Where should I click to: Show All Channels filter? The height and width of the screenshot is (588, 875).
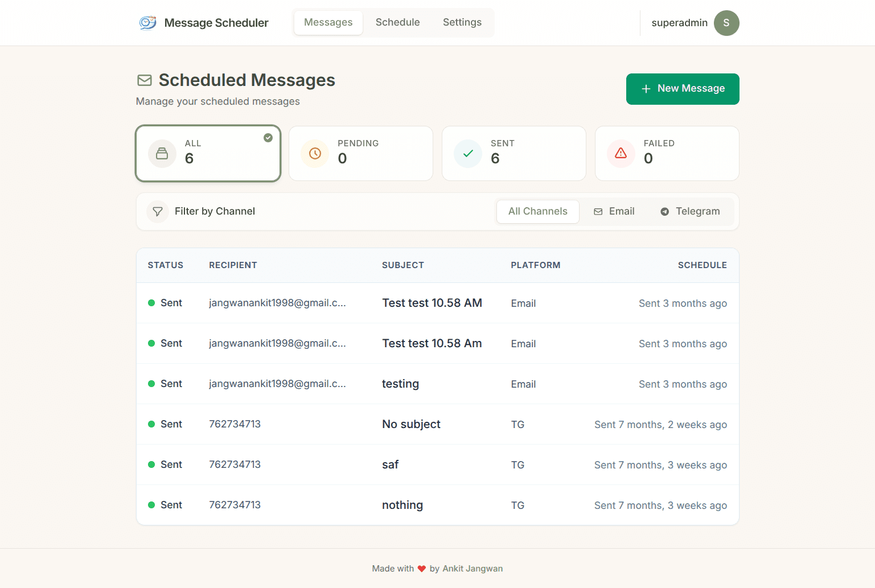pyautogui.click(x=538, y=212)
